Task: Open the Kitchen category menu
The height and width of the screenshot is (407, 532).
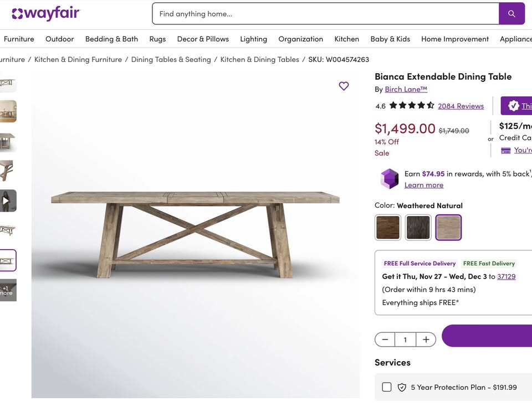Action: (346, 39)
